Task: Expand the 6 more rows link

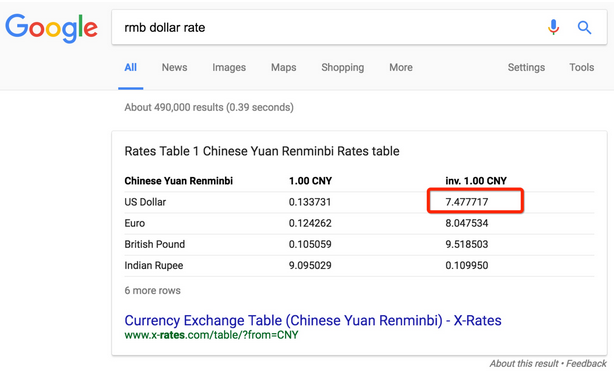Action: point(152,290)
